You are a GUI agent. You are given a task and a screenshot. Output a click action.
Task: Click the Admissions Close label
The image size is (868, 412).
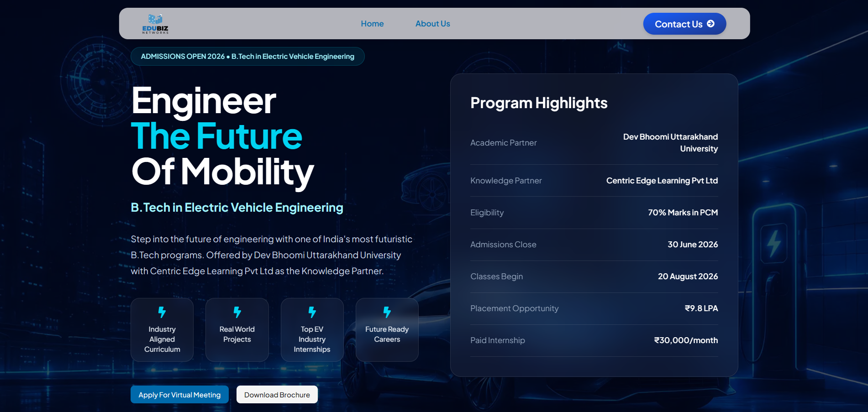tap(503, 245)
